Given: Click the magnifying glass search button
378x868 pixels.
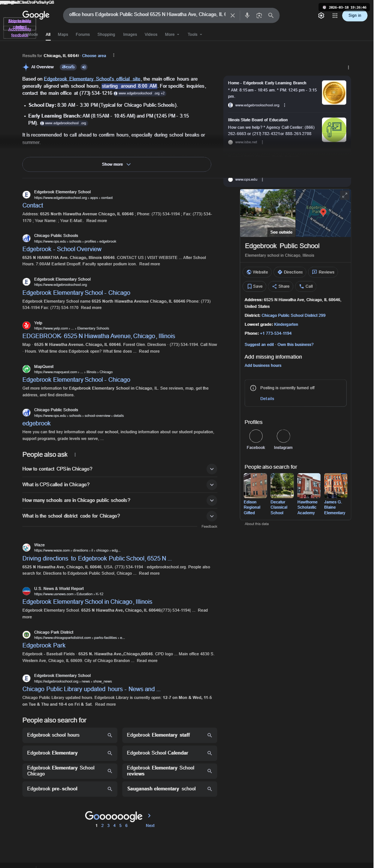Looking at the screenshot, I should 271,15.
